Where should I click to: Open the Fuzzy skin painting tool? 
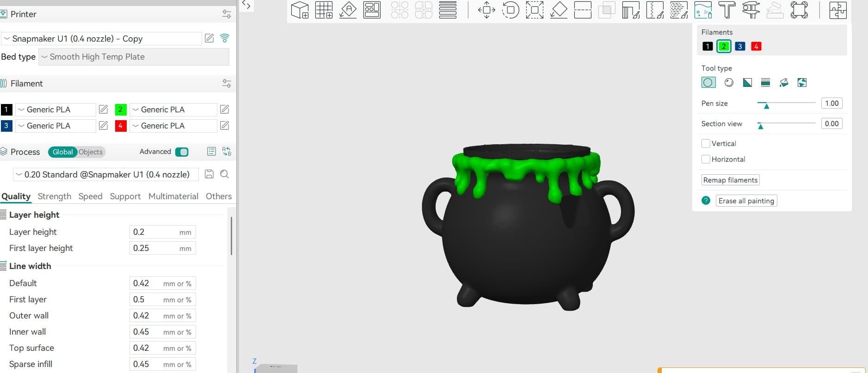(679, 10)
